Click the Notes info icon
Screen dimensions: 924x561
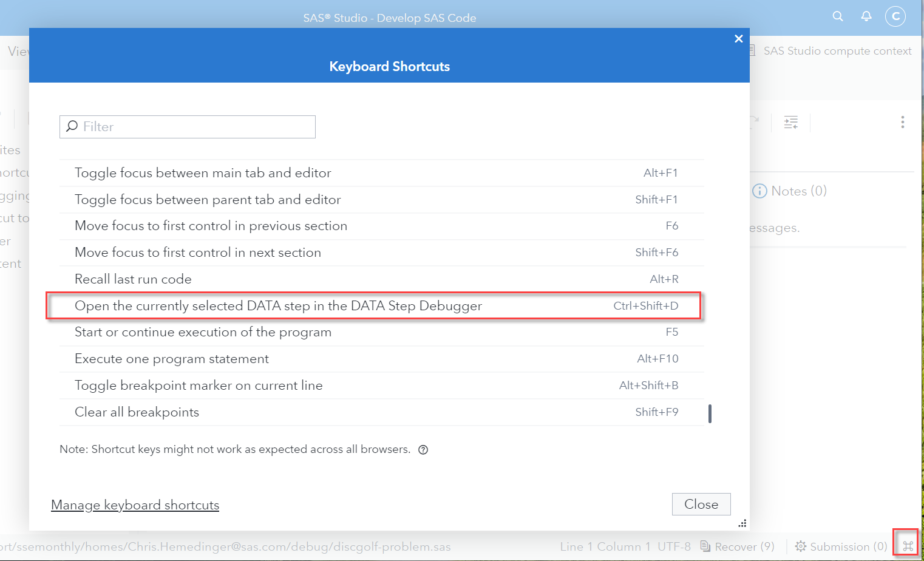(x=759, y=191)
